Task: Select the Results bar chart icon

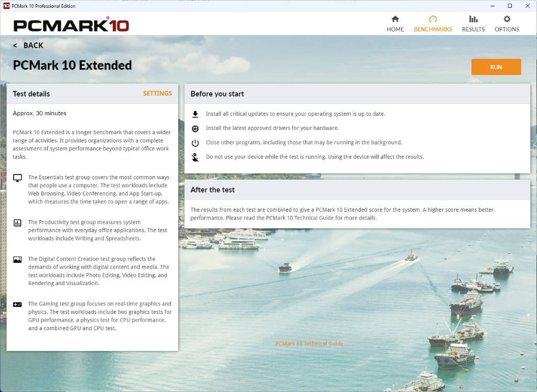Action: (474, 19)
